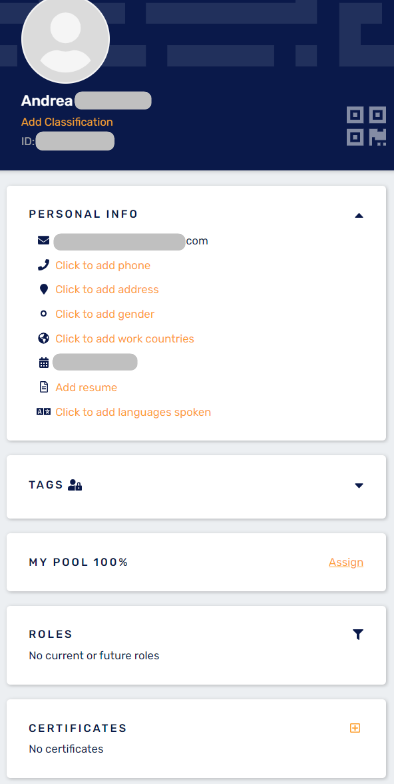Click the envelope email icon
The height and width of the screenshot is (784, 394).
(x=44, y=240)
